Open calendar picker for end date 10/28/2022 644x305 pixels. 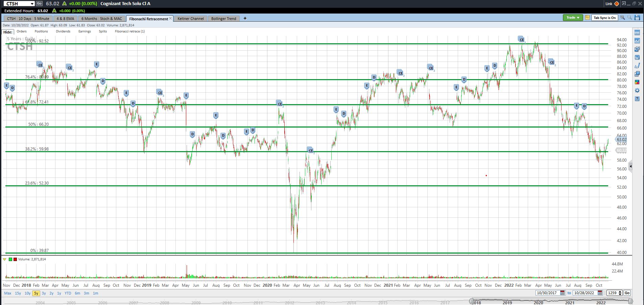(x=600, y=293)
